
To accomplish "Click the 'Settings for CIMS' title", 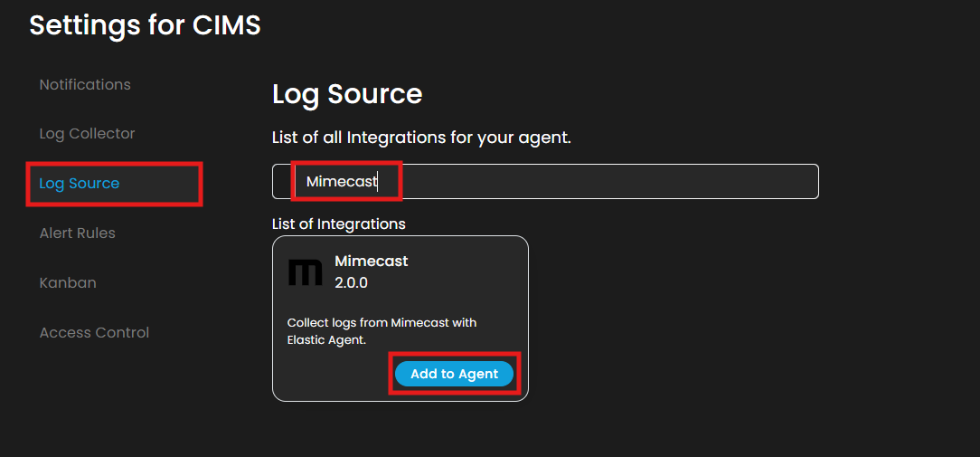I will 145,25.
